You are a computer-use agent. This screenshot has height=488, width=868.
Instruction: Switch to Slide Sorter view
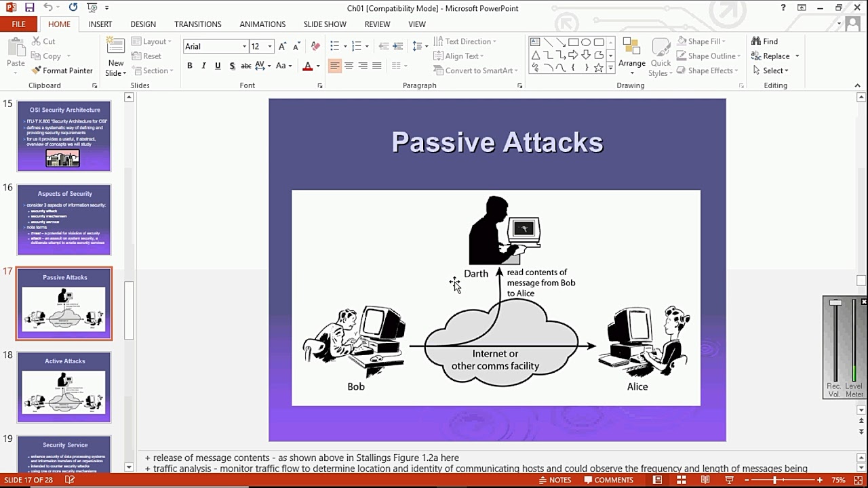tap(682, 480)
